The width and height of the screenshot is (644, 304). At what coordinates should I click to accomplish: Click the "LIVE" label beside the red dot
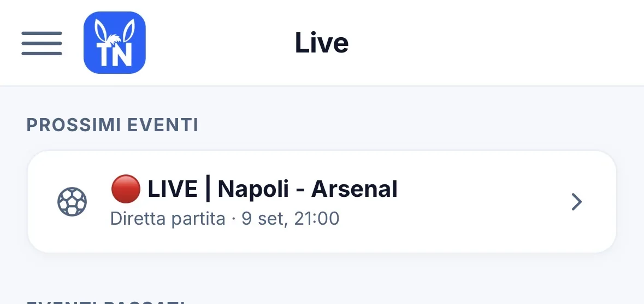(173, 189)
